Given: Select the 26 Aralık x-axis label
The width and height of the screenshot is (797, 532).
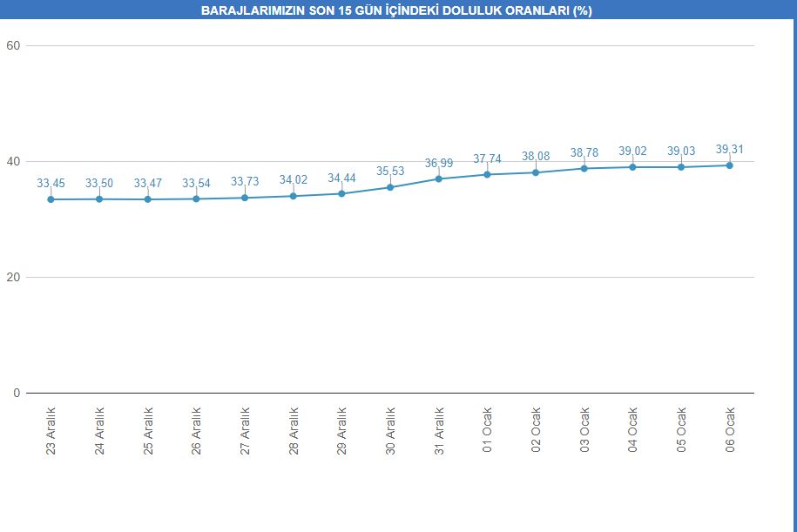Looking at the screenshot, I should click(197, 430).
